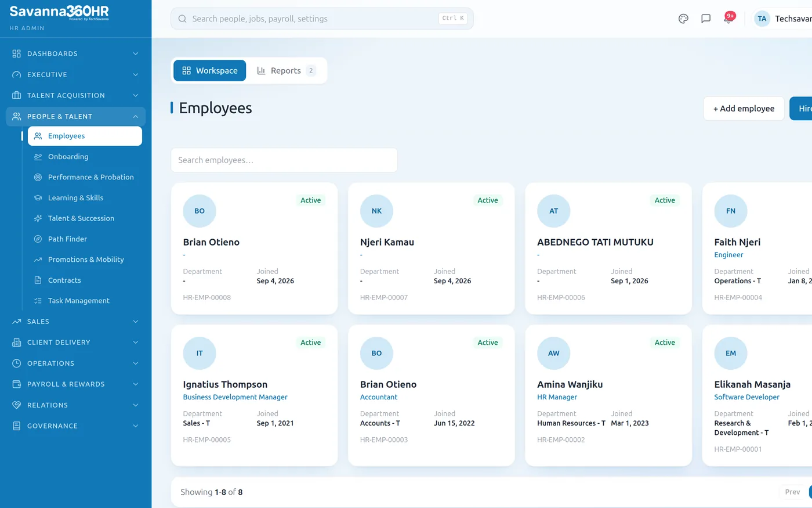Click the Accountant title on Brian Otieno
812x508 pixels.
point(379,397)
